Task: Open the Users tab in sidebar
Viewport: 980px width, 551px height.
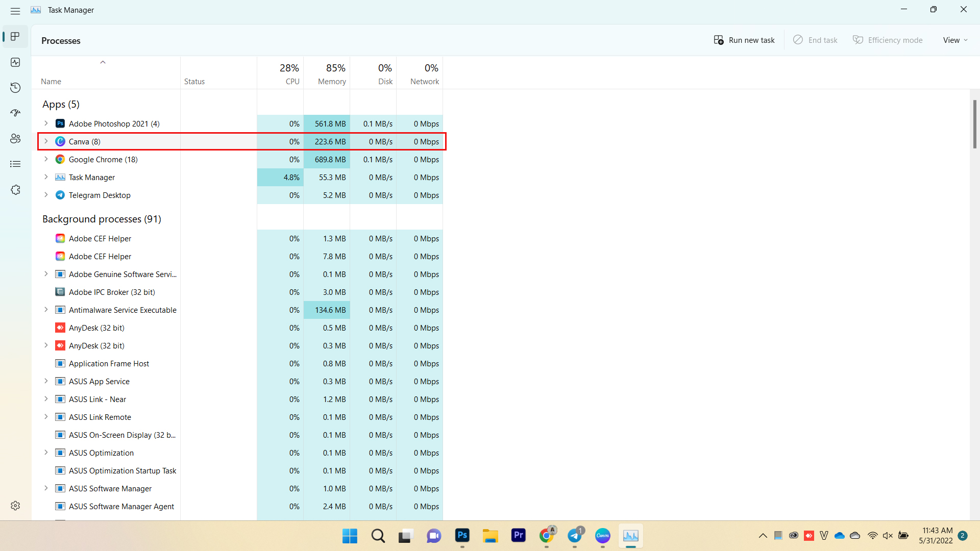Action: click(x=15, y=139)
